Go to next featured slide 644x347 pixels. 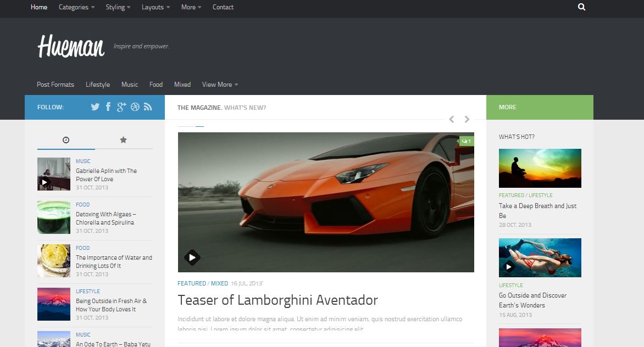(x=467, y=119)
